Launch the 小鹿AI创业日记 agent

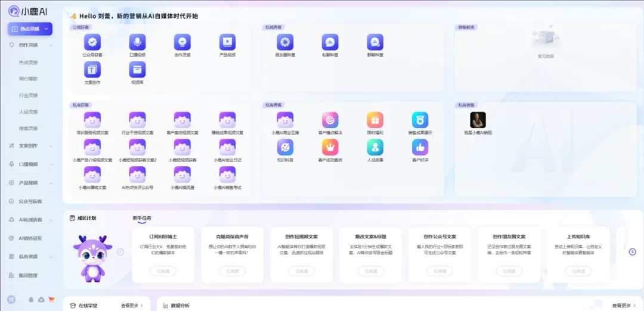coord(227,147)
